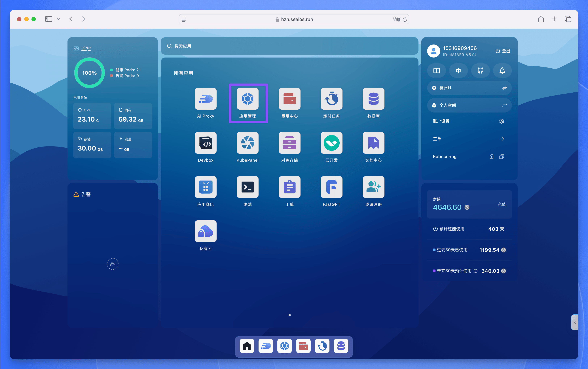Image resolution: width=588 pixels, height=369 pixels.
Task: Switch language with the 中 toggle
Action: [458, 71]
